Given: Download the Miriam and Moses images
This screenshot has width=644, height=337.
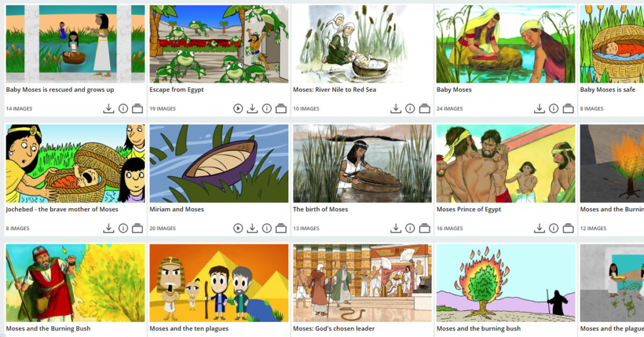Looking at the screenshot, I should pos(252,228).
